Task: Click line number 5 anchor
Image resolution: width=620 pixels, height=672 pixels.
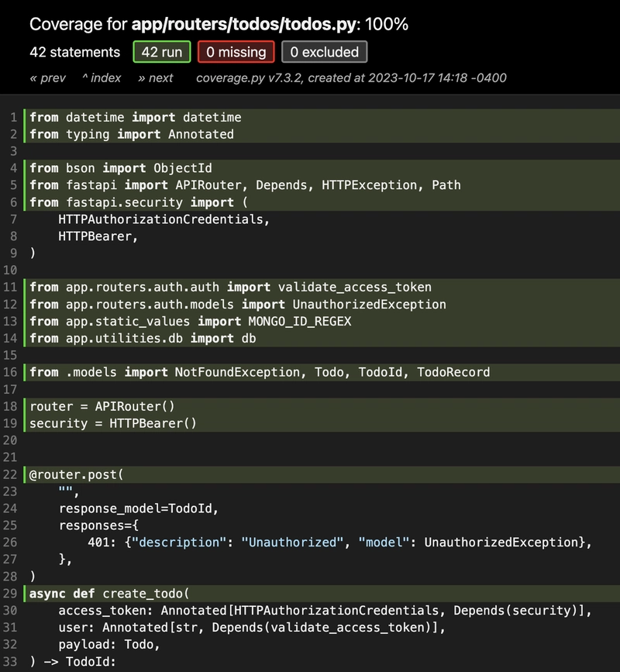Action: [x=14, y=185]
